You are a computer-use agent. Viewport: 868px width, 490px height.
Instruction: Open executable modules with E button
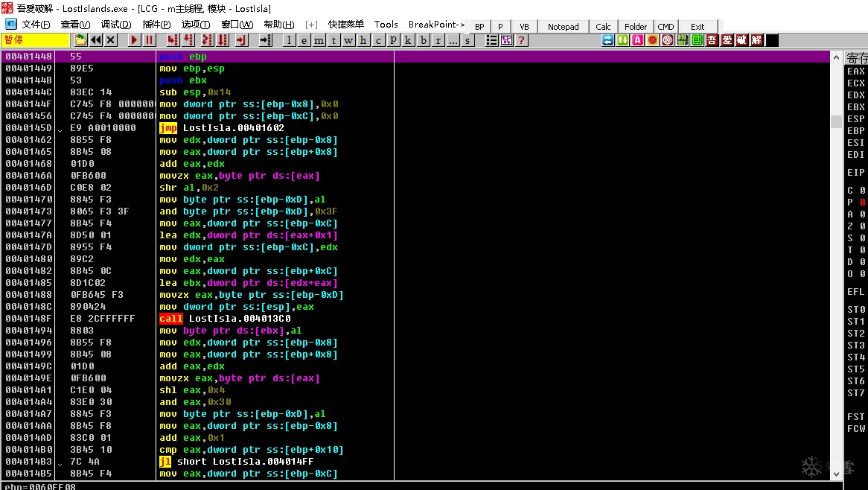304,40
